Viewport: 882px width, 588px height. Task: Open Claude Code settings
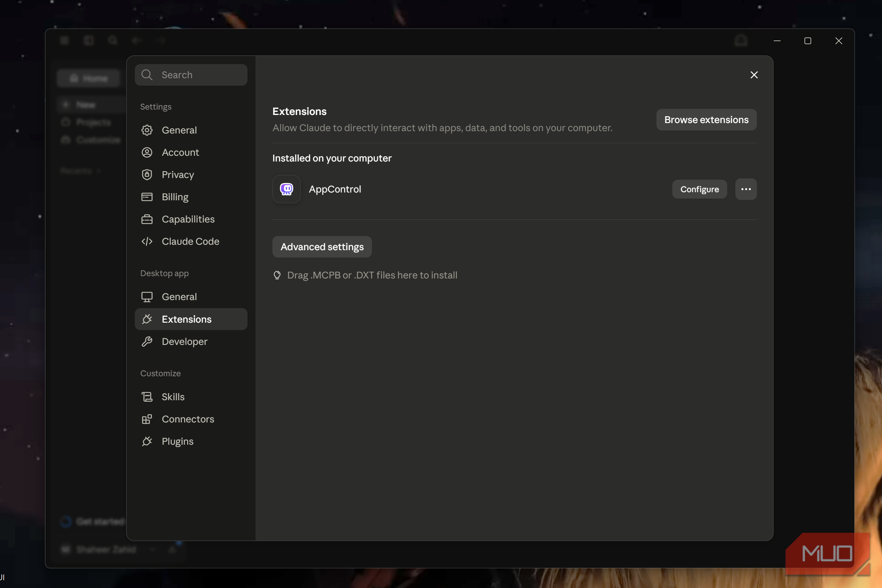[x=191, y=241]
